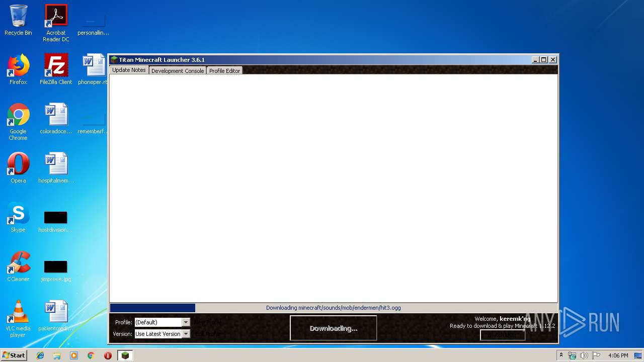Image resolution: width=644 pixels, height=362 pixels.
Task: Click the (Default) profile combo box
Action: pyautogui.click(x=162, y=322)
